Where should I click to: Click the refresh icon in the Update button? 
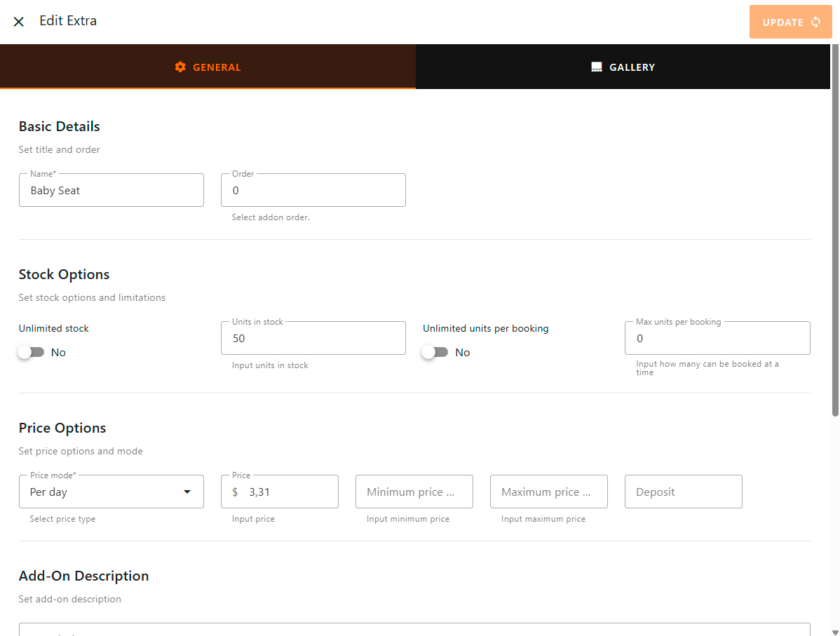(x=816, y=22)
